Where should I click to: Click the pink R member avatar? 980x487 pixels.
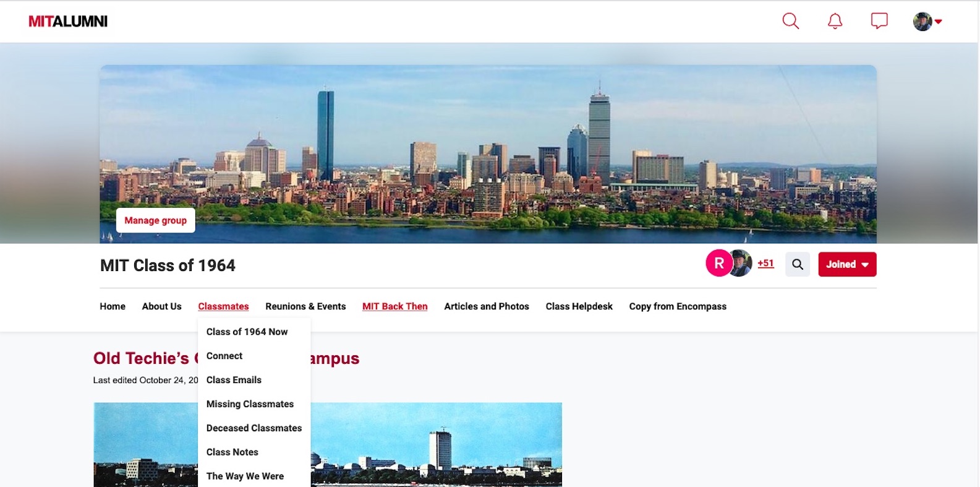(718, 264)
